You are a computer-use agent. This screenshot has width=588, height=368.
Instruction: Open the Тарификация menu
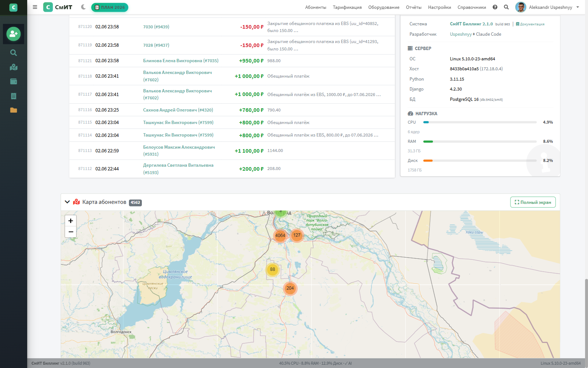pos(347,7)
